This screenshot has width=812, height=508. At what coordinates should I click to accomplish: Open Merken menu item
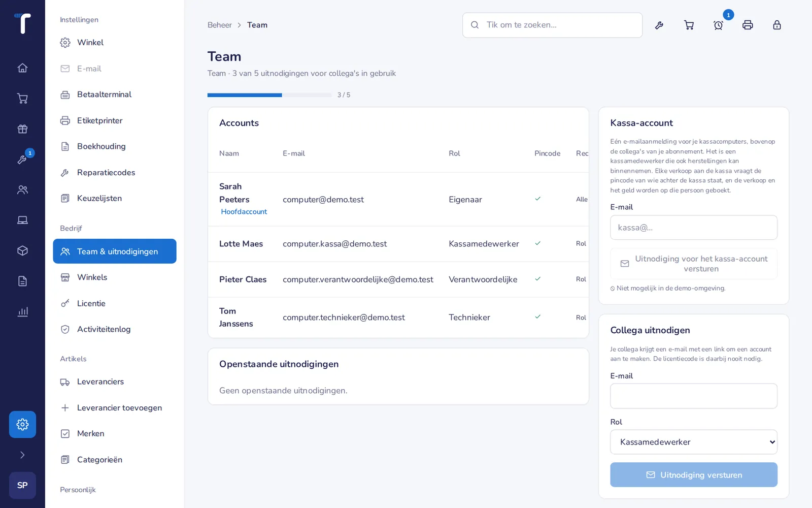115,434
